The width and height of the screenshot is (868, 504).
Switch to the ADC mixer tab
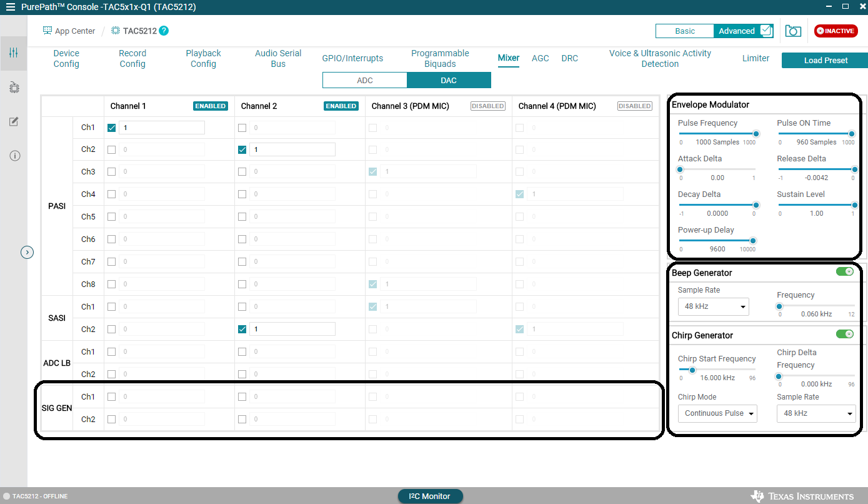[x=364, y=80]
